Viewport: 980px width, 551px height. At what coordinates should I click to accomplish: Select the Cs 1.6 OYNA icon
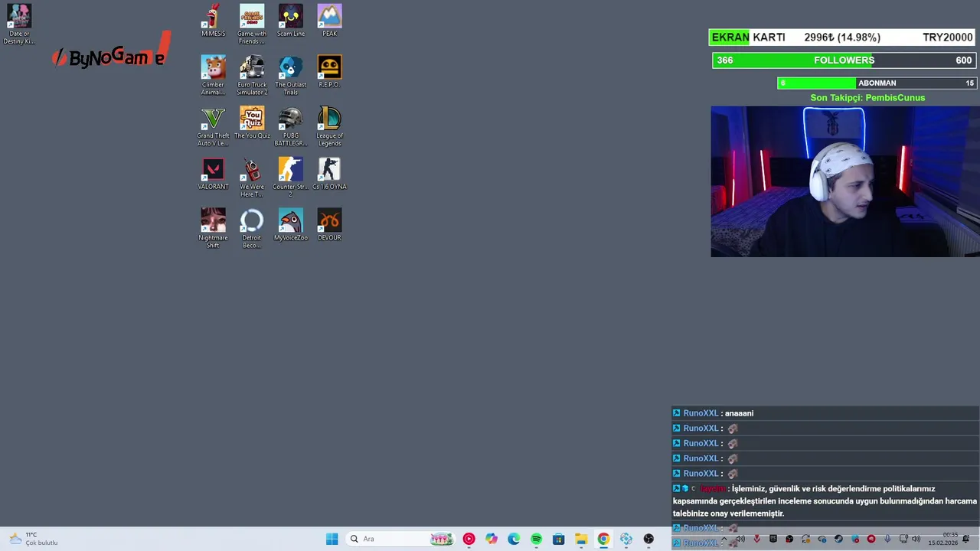coord(329,174)
